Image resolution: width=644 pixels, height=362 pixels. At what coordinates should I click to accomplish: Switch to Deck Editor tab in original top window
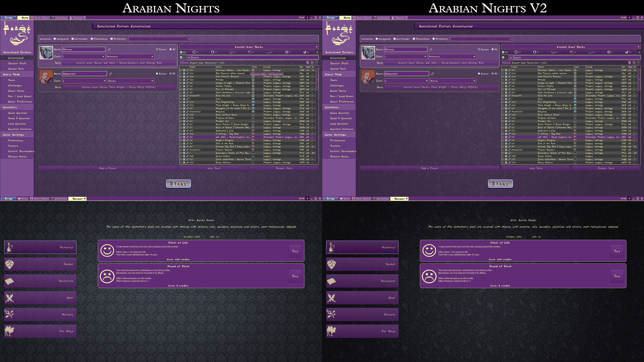pyautogui.click(x=40, y=18)
